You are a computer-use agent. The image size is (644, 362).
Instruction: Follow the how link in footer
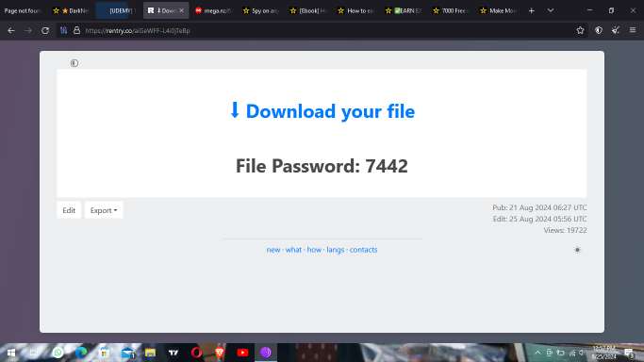tap(314, 250)
